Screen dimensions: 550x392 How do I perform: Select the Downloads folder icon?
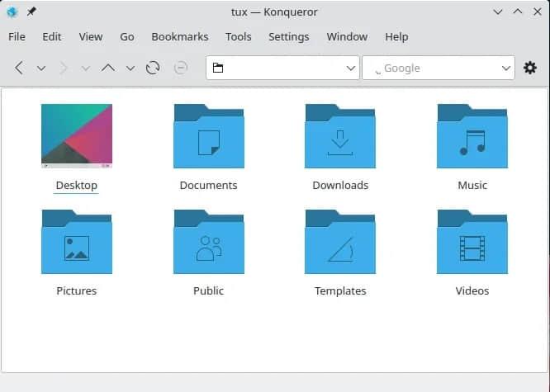340,136
